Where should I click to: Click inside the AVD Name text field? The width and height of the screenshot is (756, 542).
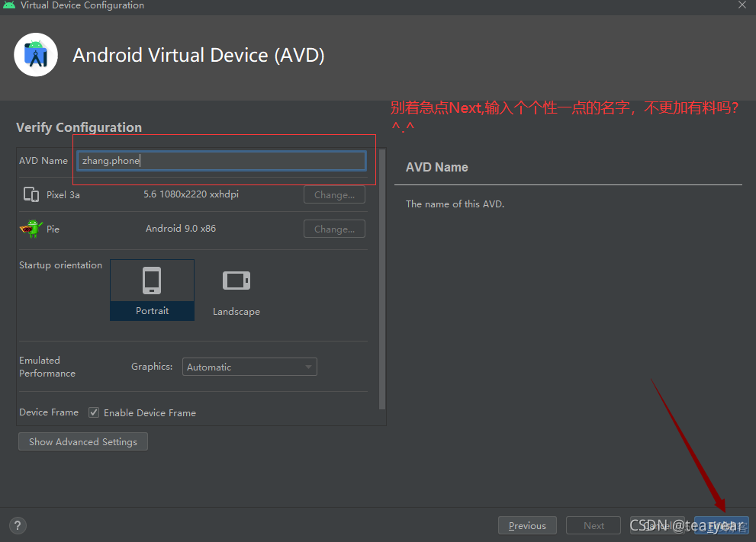(x=221, y=161)
